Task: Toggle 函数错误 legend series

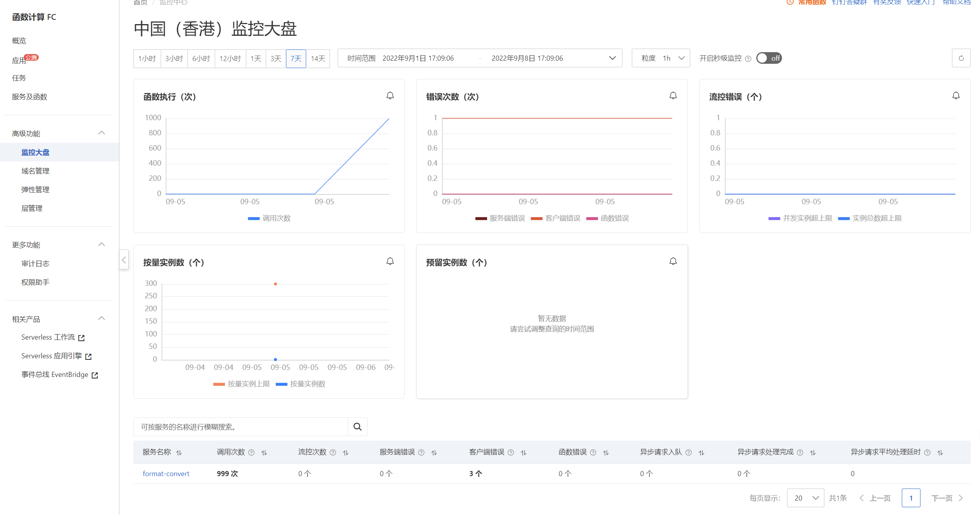Action: (607, 218)
